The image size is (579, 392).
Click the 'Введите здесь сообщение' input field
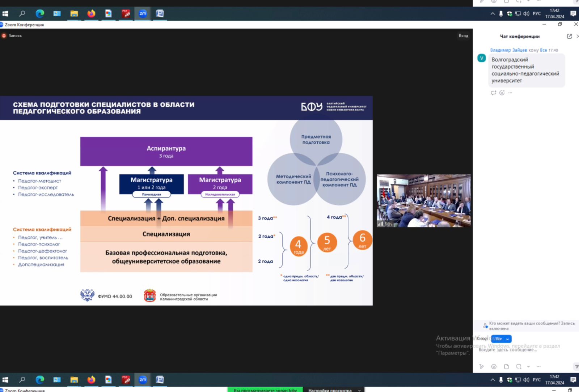coord(525,350)
